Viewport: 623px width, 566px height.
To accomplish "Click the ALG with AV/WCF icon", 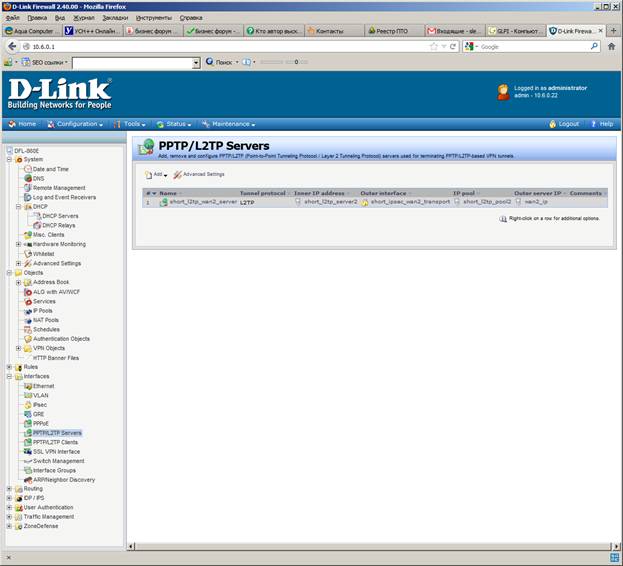I will click(x=28, y=292).
